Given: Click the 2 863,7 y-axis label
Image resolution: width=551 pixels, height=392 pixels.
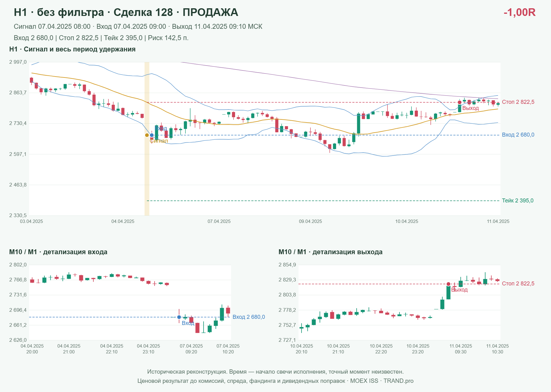Looking at the screenshot, I should (x=18, y=93).
